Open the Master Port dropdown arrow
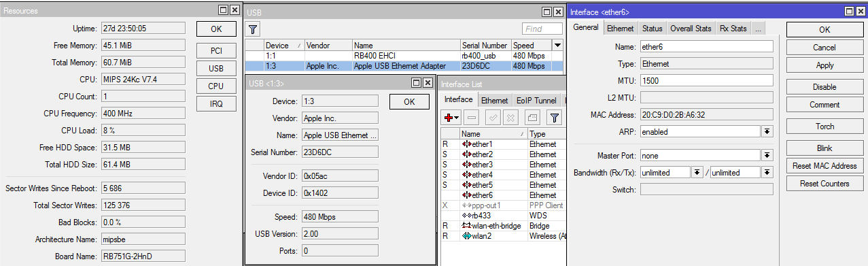868x266 pixels. [x=767, y=155]
